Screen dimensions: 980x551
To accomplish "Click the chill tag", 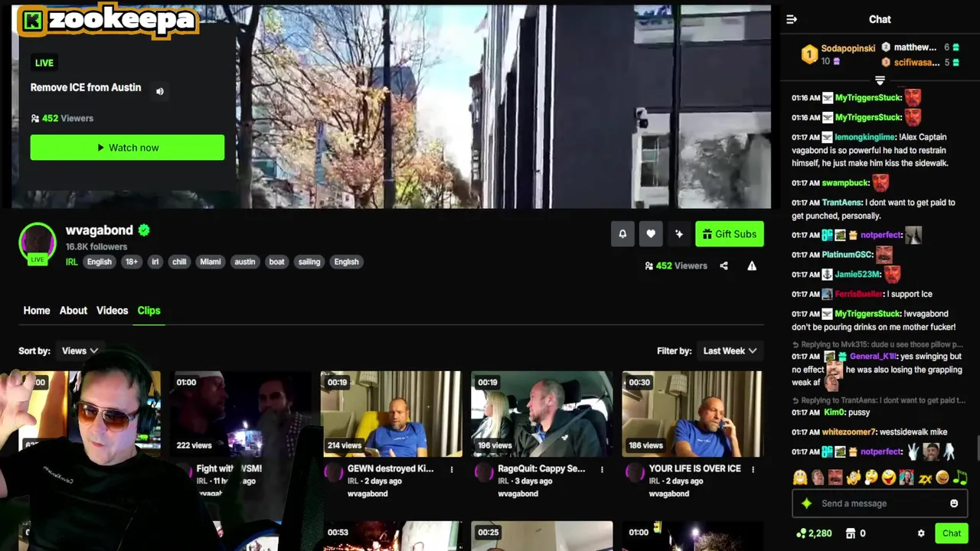I will [x=179, y=262].
